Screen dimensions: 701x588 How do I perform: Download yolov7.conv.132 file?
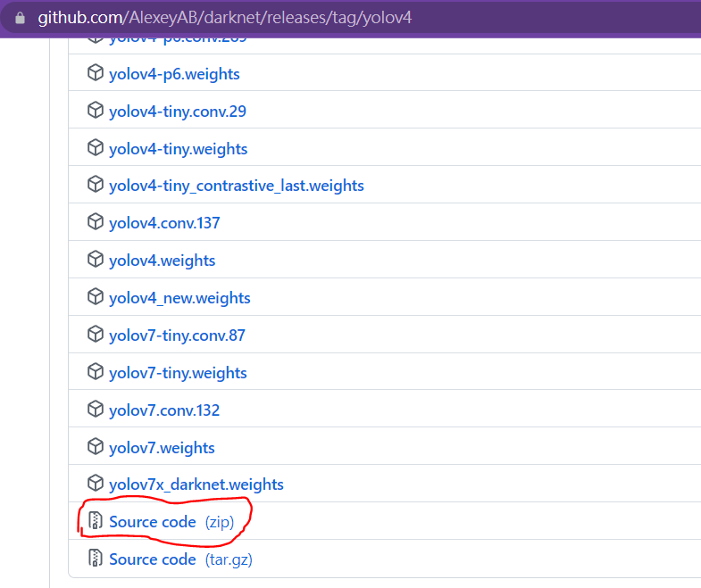pyautogui.click(x=164, y=410)
